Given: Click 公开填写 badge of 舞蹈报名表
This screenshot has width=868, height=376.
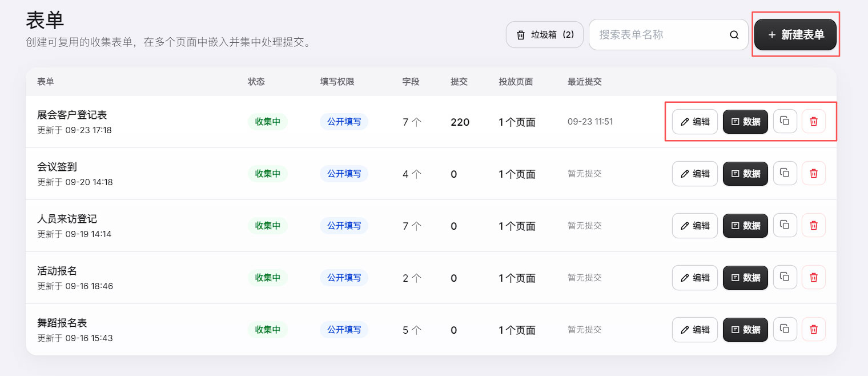Looking at the screenshot, I should click(344, 330).
